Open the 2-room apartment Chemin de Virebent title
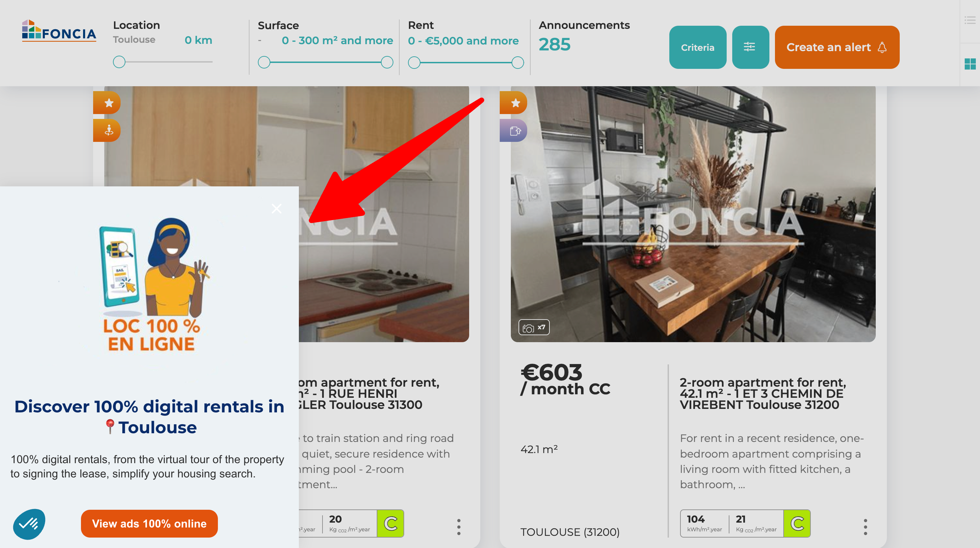The width and height of the screenshot is (980, 548). [763, 394]
